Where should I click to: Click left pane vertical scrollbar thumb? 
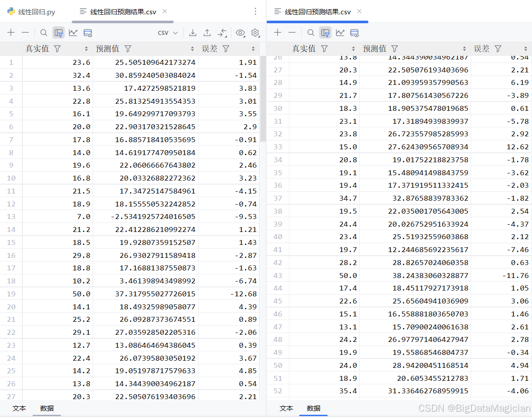click(263, 99)
